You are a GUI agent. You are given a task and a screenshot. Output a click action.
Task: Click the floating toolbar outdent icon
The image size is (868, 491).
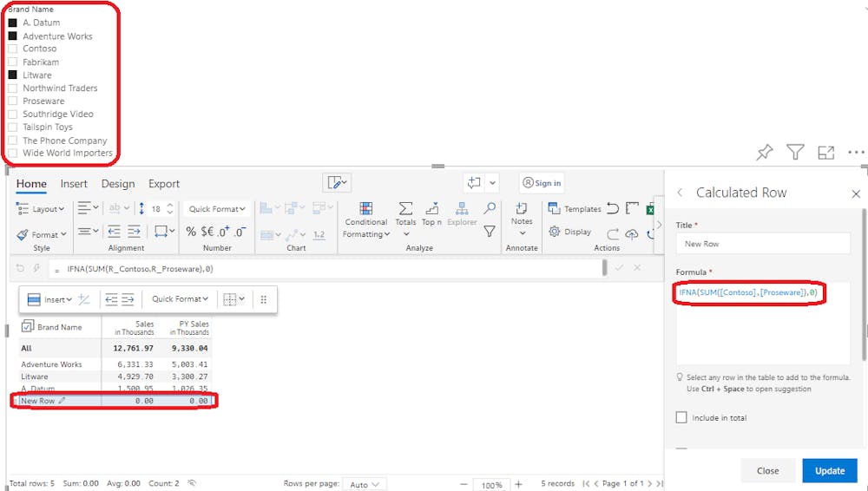[x=111, y=299]
